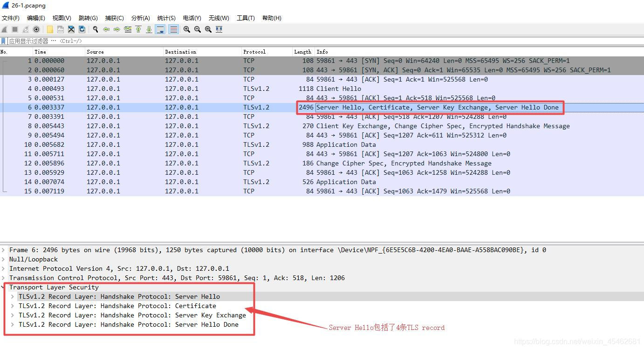Click the resize columns icon
Image resolution: width=644 pixels, height=350 pixels.
(219, 29)
